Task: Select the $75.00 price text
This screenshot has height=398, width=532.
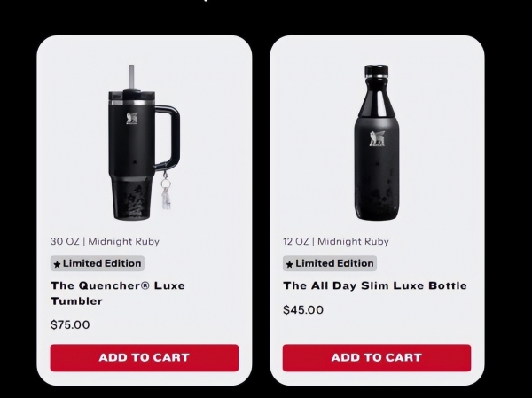Action: point(70,324)
